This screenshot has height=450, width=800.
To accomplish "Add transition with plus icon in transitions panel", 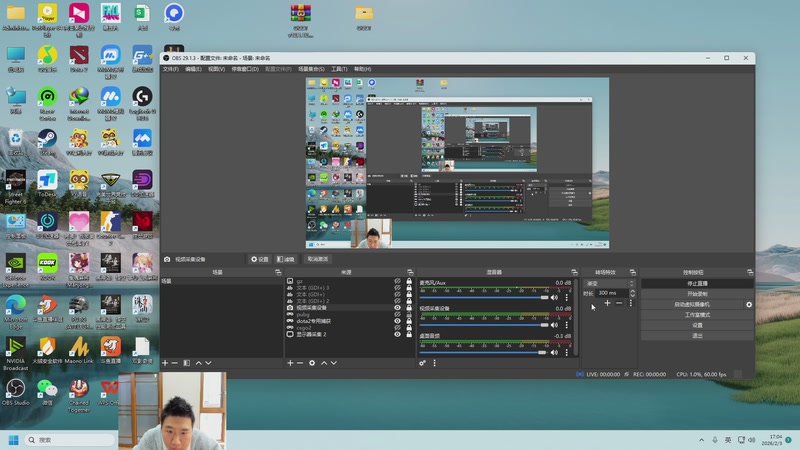I will click(607, 303).
